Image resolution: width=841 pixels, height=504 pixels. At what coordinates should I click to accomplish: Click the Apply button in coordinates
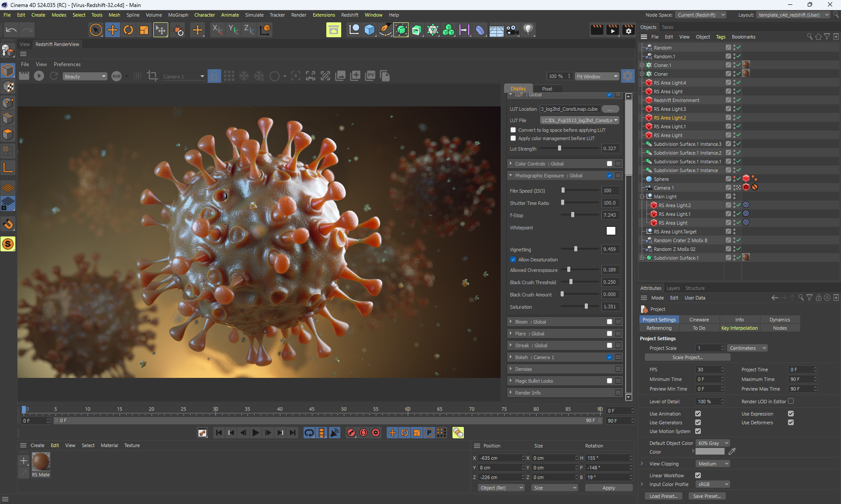[x=608, y=488]
